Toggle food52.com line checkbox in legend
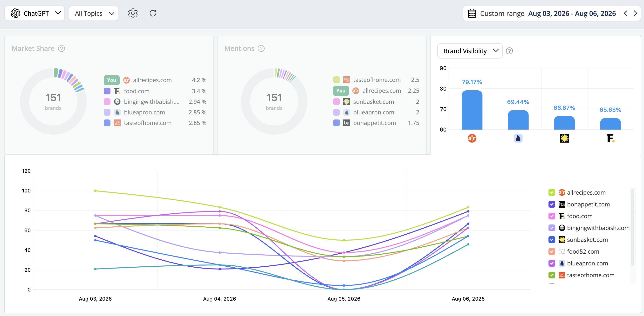Image resolution: width=644 pixels, height=316 pixels. (x=552, y=251)
